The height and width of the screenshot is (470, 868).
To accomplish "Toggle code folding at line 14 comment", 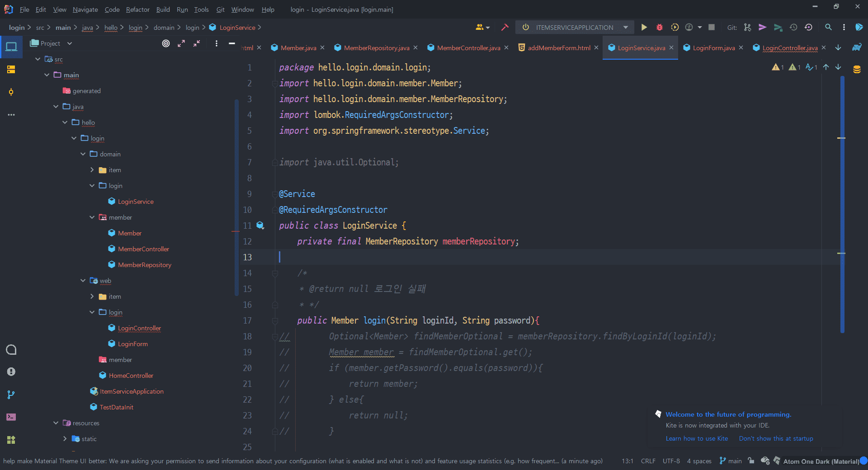I will tap(274, 273).
